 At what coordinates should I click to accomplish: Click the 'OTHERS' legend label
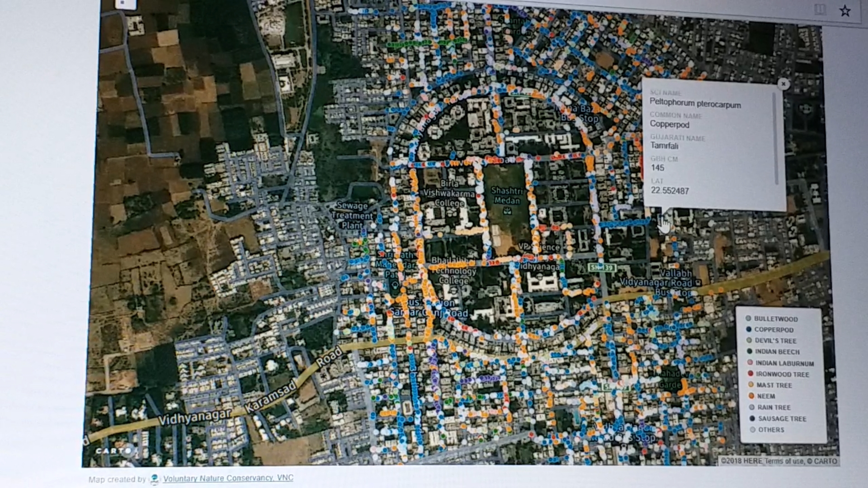point(771,430)
